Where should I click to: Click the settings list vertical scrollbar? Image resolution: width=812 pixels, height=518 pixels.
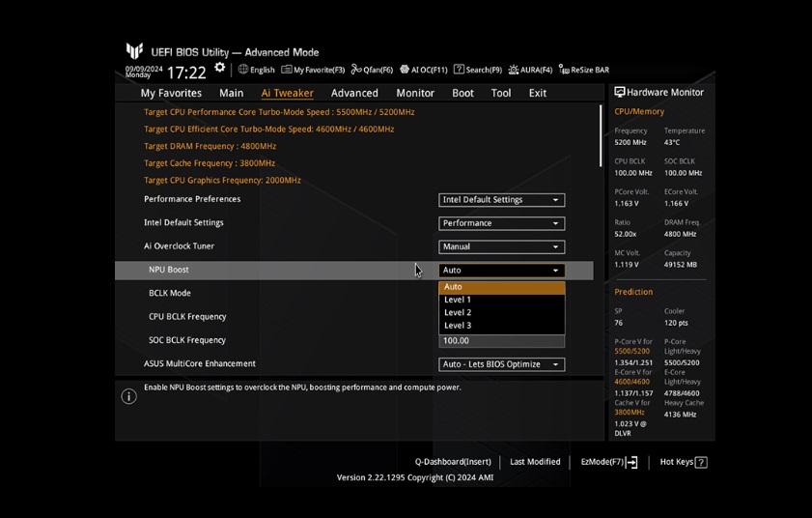[x=601, y=135]
